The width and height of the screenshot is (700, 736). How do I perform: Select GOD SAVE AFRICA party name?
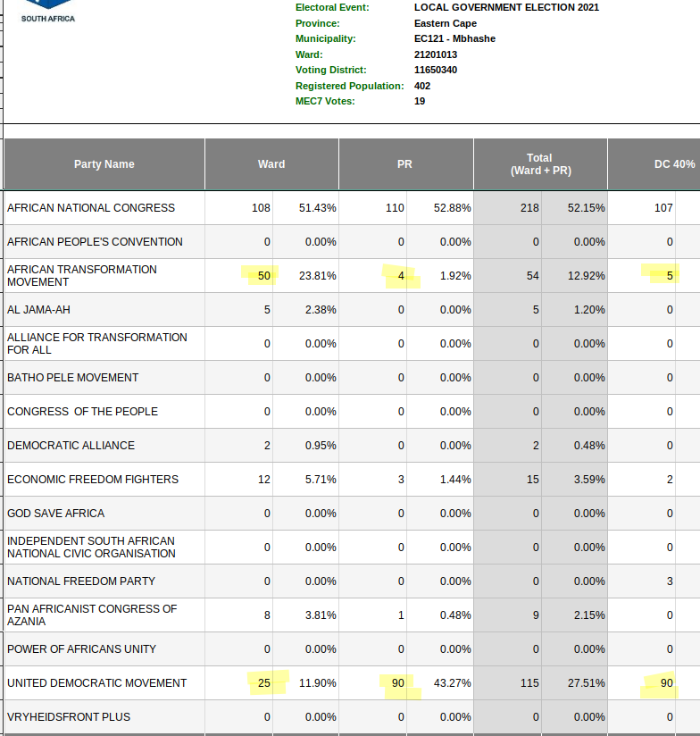coord(56,513)
